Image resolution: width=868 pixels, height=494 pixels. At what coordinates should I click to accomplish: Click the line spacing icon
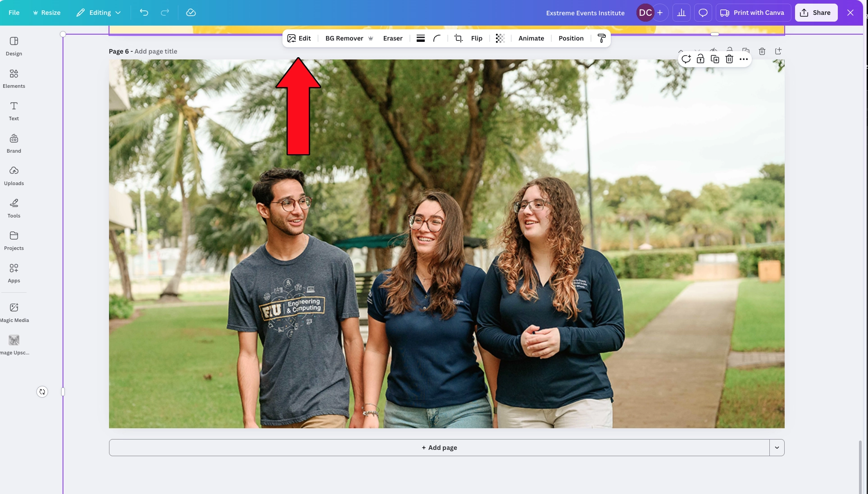pyautogui.click(x=420, y=38)
